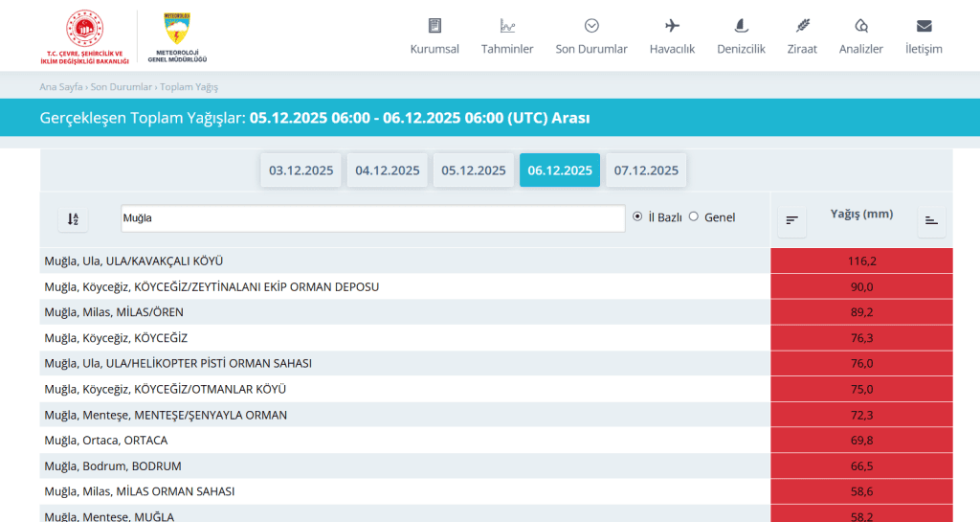Click the Denizcilik sailboat icon
This screenshot has height=522, width=980.
(x=741, y=26)
